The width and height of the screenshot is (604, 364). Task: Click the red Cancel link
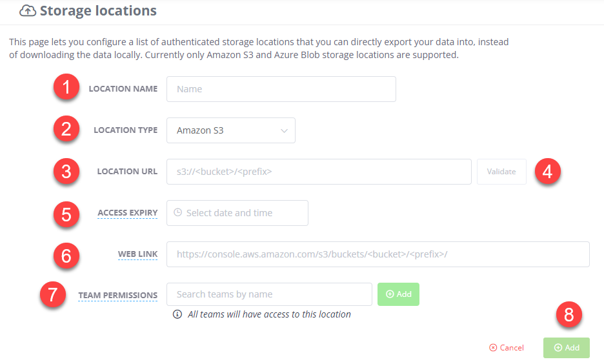coord(507,347)
